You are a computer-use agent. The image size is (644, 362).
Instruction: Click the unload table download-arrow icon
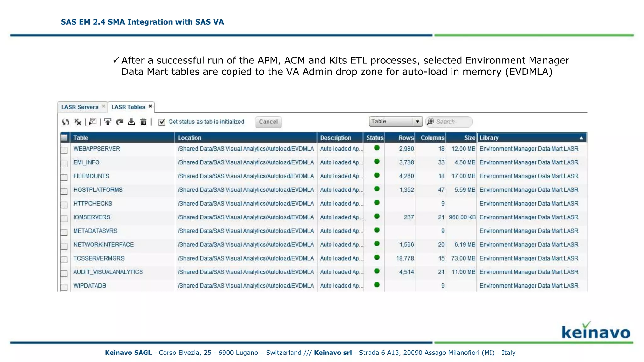click(x=131, y=122)
